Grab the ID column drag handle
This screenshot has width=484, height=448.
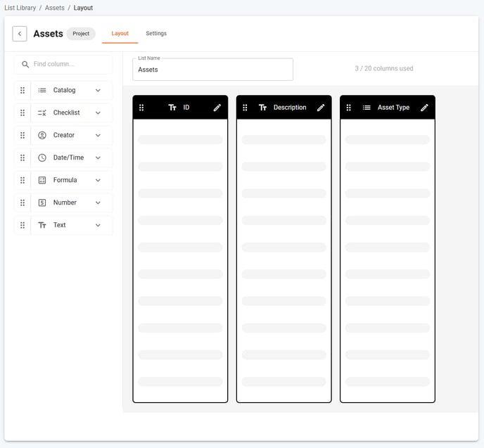(x=141, y=108)
